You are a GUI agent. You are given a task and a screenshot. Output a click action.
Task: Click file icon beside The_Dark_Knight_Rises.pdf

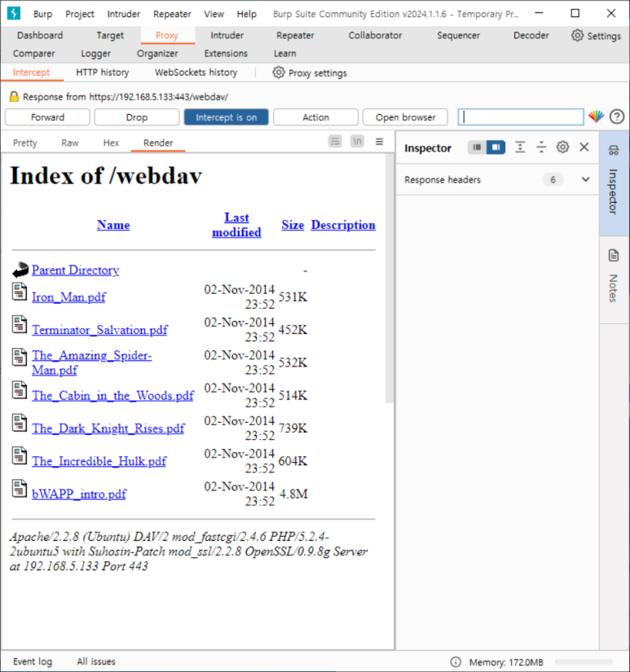[x=20, y=423]
